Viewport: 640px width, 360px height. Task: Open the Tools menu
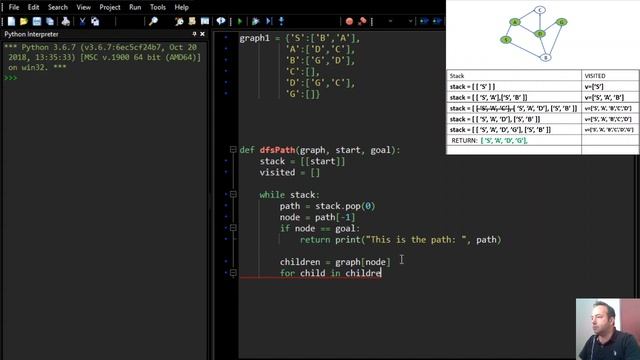(x=158, y=7)
